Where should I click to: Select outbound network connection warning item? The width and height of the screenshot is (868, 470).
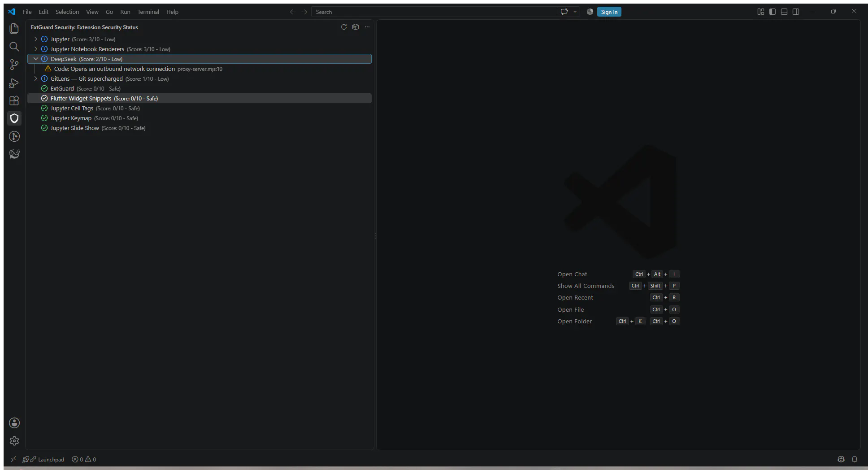point(200,69)
